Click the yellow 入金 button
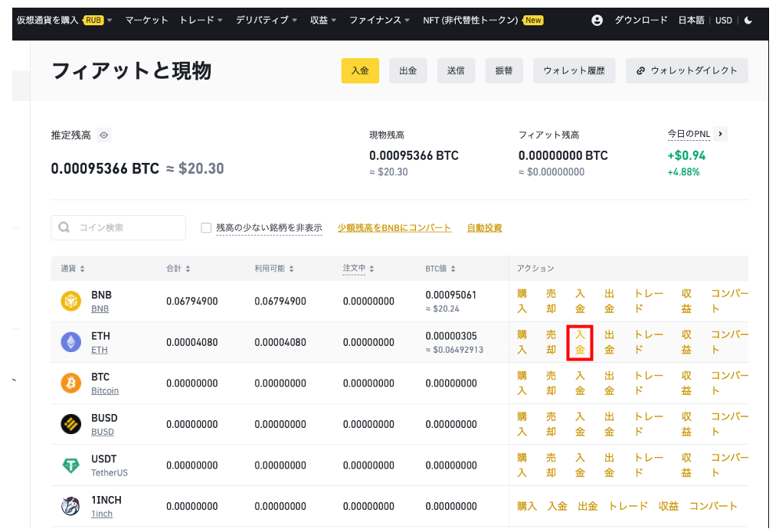779x532 pixels. pyautogui.click(x=360, y=70)
